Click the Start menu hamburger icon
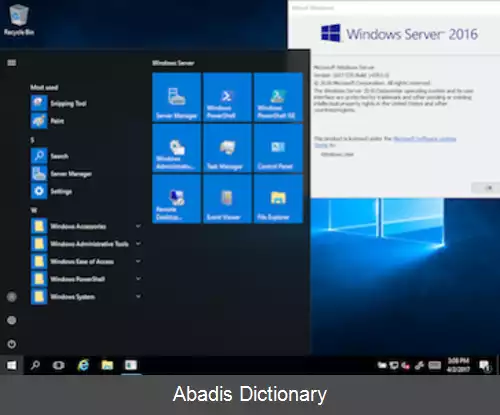The height and width of the screenshot is (415, 500). [x=12, y=63]
